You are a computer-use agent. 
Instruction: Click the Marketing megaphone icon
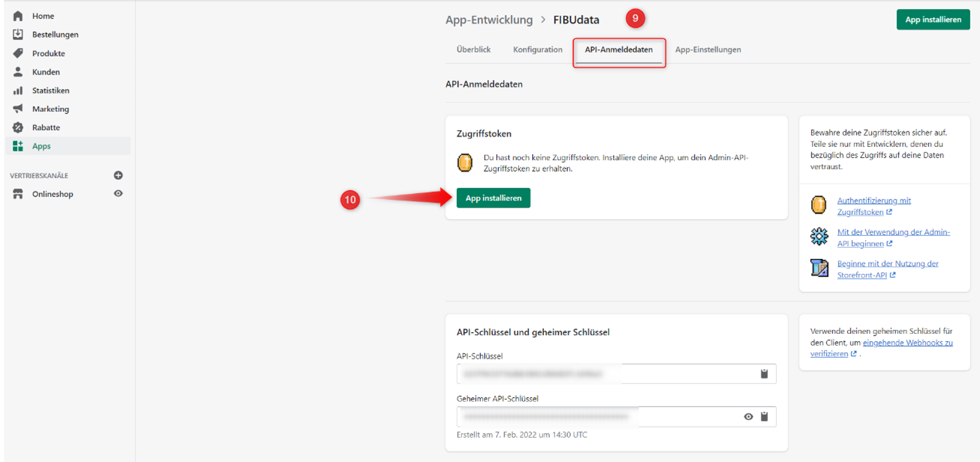coord(18,109)
